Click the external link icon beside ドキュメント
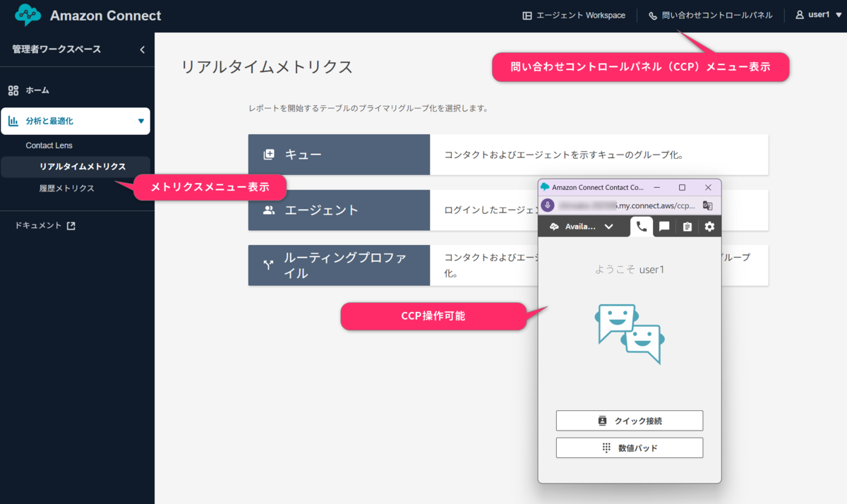This screenshot has height=504, width=847. pos(71,226)
